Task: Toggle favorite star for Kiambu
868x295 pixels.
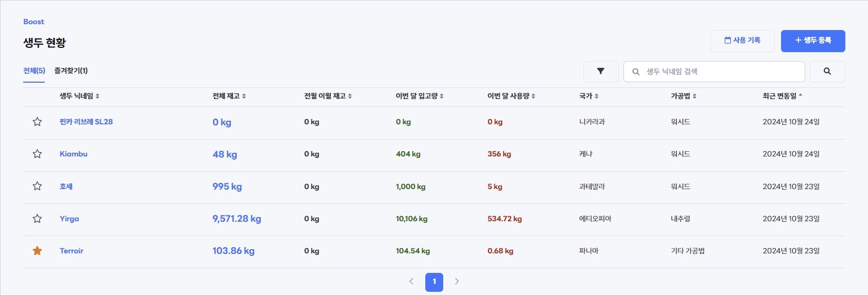Action: (x=37, y=154)
